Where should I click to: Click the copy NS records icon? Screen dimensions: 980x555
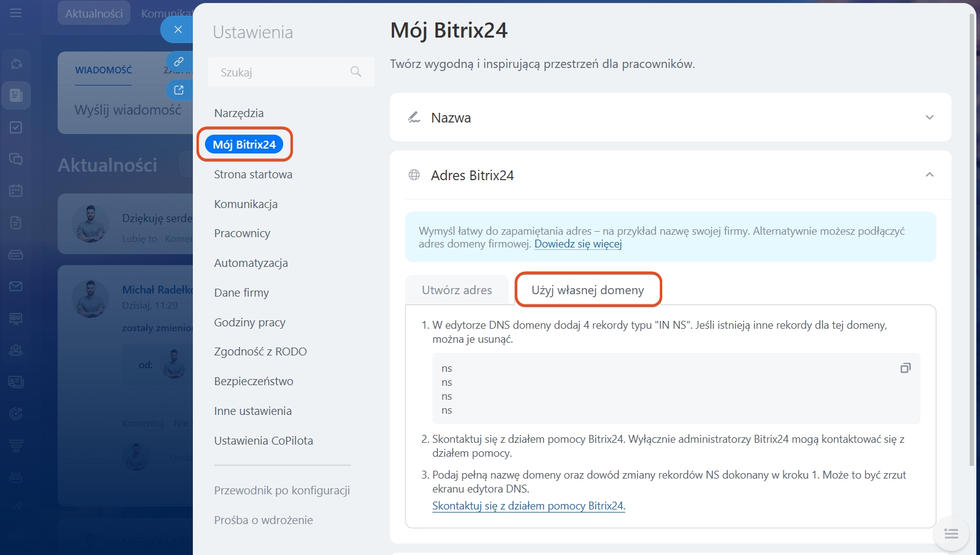[x=905, y=368]
